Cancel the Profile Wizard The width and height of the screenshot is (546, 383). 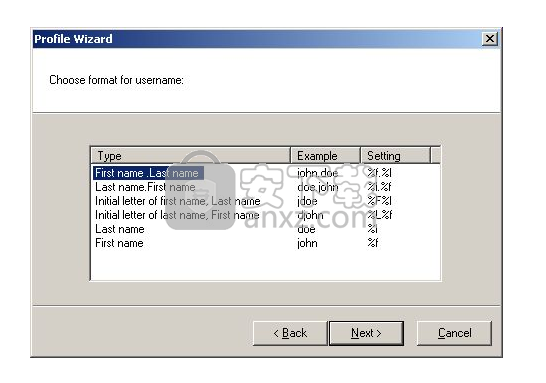tap(454, 333)
